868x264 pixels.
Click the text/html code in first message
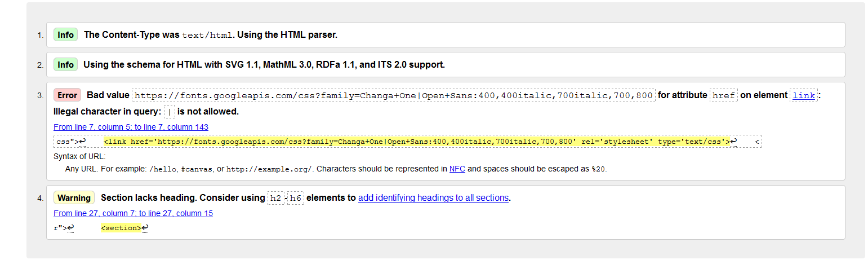coord(207,35)
